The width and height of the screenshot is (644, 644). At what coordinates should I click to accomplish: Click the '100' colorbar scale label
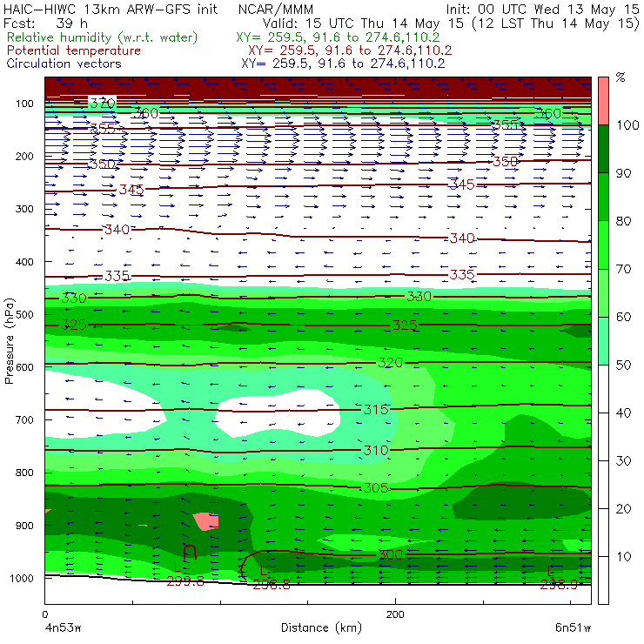(627, 124)
